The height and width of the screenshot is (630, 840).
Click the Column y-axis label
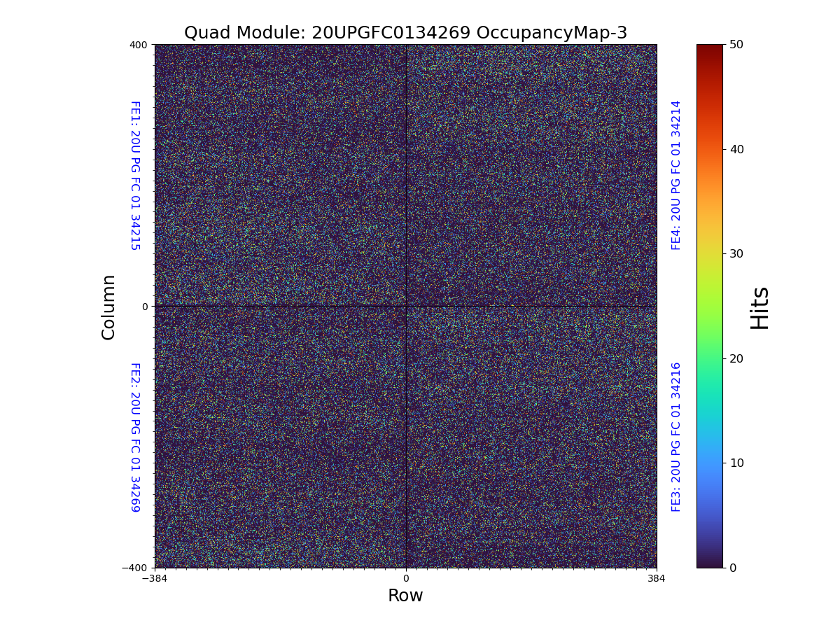pos(108,307)
